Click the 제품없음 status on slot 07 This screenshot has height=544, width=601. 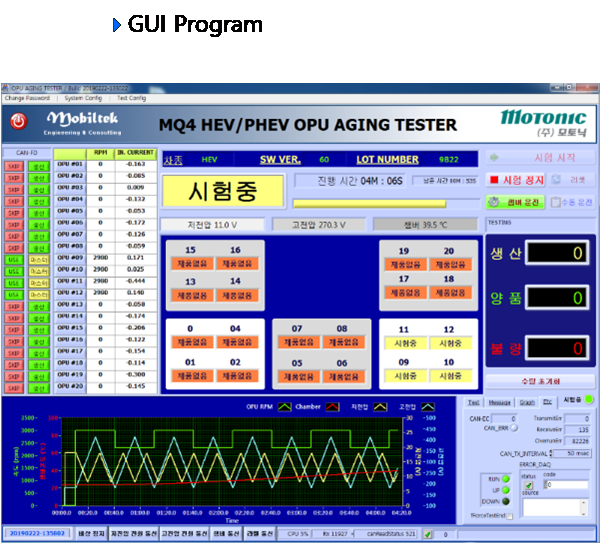(x=299, y=342)
